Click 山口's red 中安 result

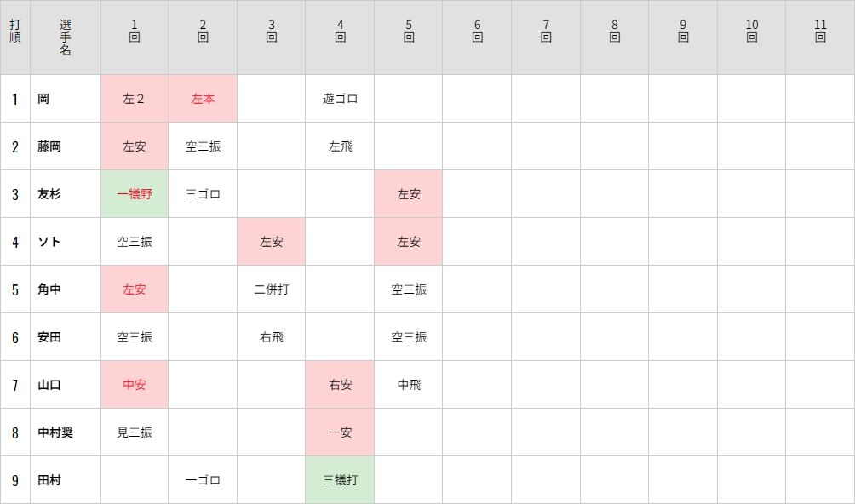click(x=135, y=385)
